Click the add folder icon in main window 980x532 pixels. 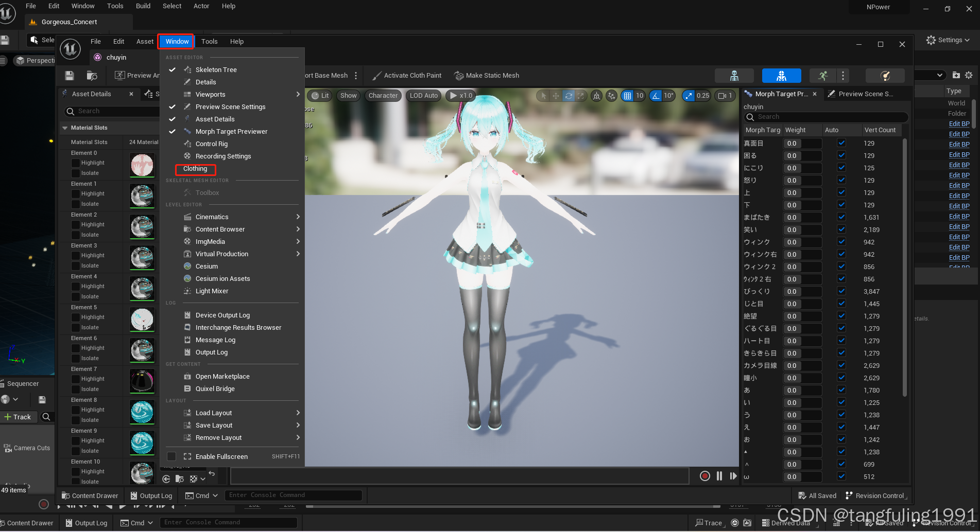coord(956,75)
